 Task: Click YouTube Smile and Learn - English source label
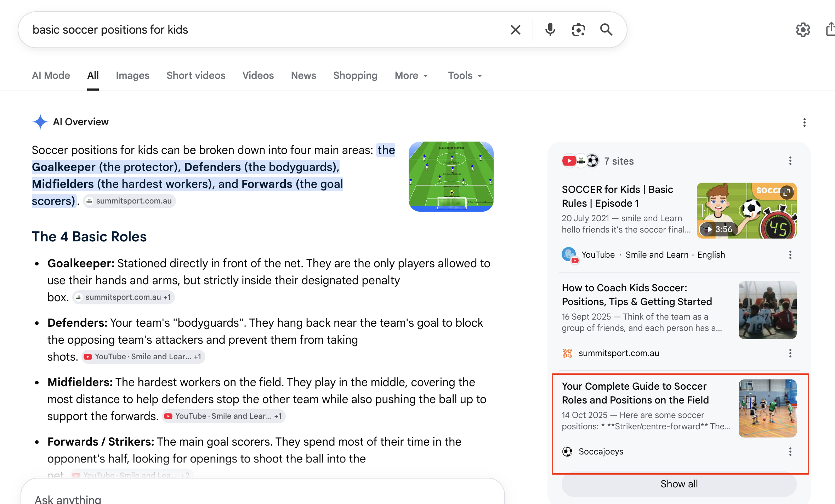pyautogui.click(x=653, y=255)
